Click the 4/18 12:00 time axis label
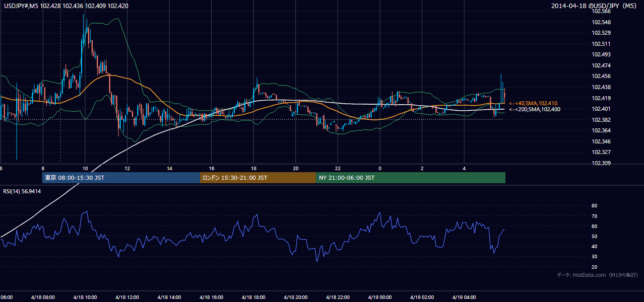The width and height of the screenshot is (644, 302). pyautogui.click(x=127, y=297)
